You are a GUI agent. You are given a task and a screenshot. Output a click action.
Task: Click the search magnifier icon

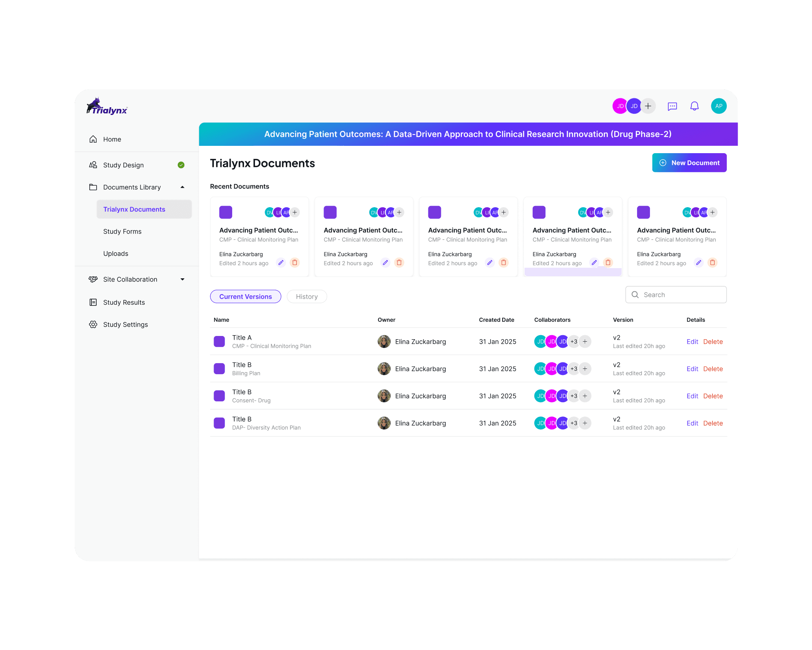click(635, 295)
